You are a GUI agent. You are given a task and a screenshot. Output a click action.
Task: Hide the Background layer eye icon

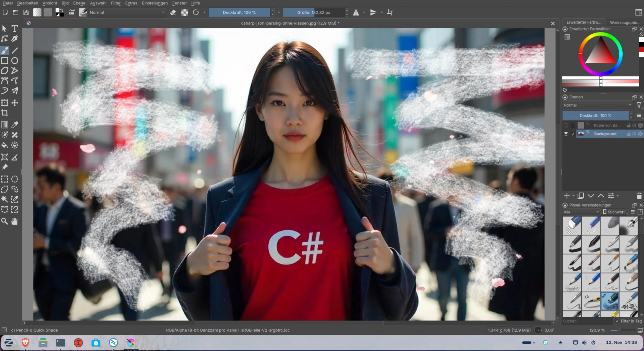tap(566, 134)
